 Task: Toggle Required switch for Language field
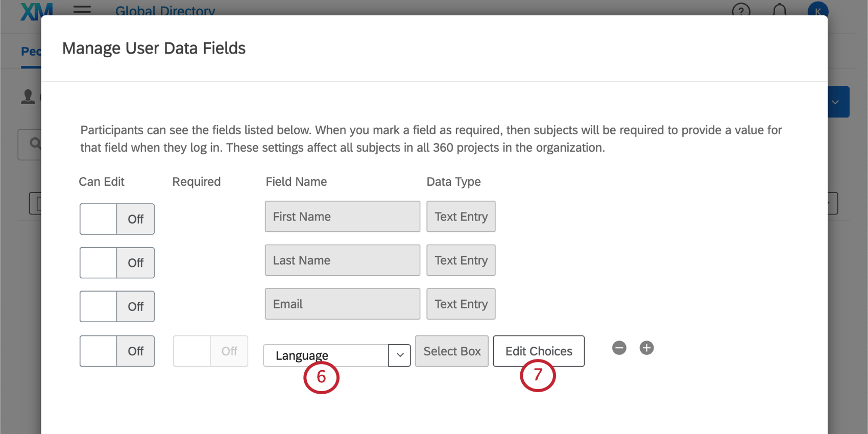(x=210, y=351)
